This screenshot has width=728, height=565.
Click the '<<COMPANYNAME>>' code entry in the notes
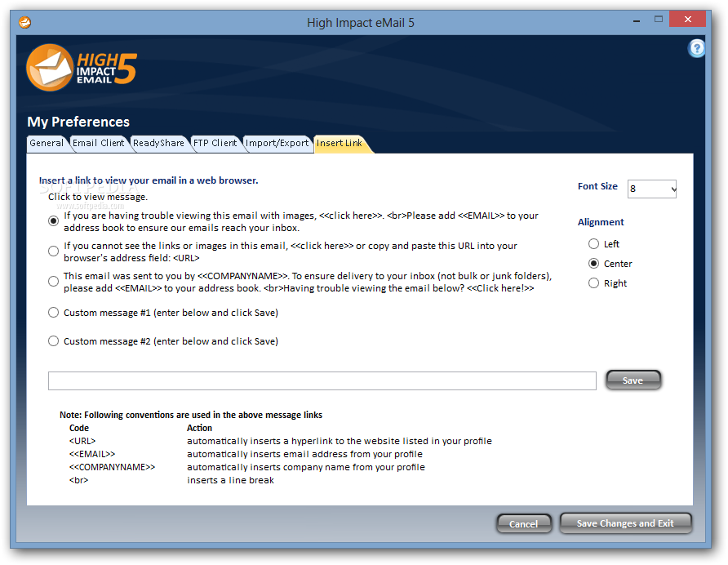pyautogui.click(x=112, y=467)
